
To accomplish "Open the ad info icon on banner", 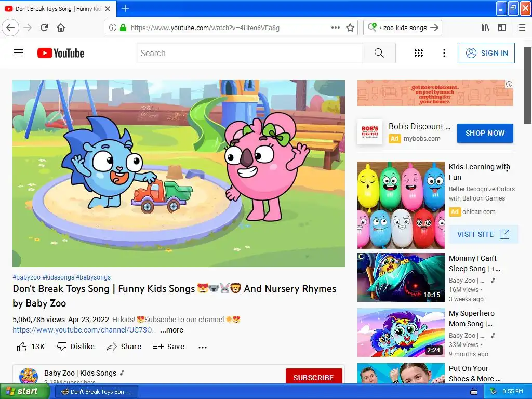I will (509, 84).
